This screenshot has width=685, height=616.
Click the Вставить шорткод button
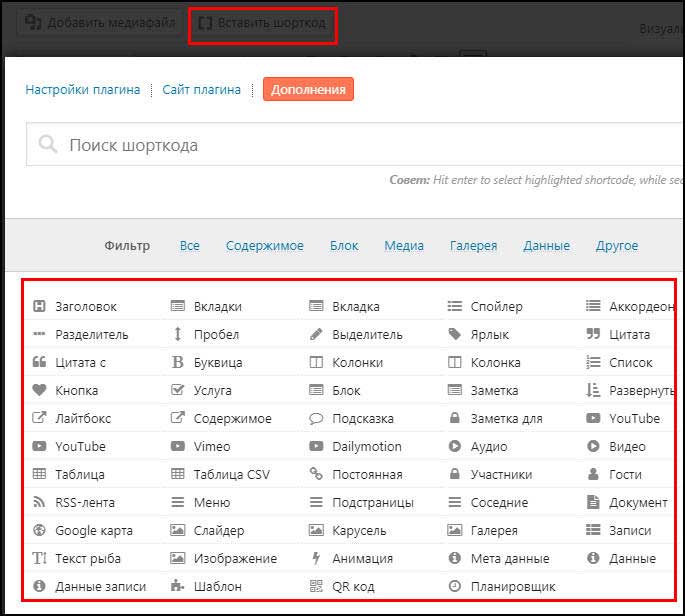click(263, 23)
